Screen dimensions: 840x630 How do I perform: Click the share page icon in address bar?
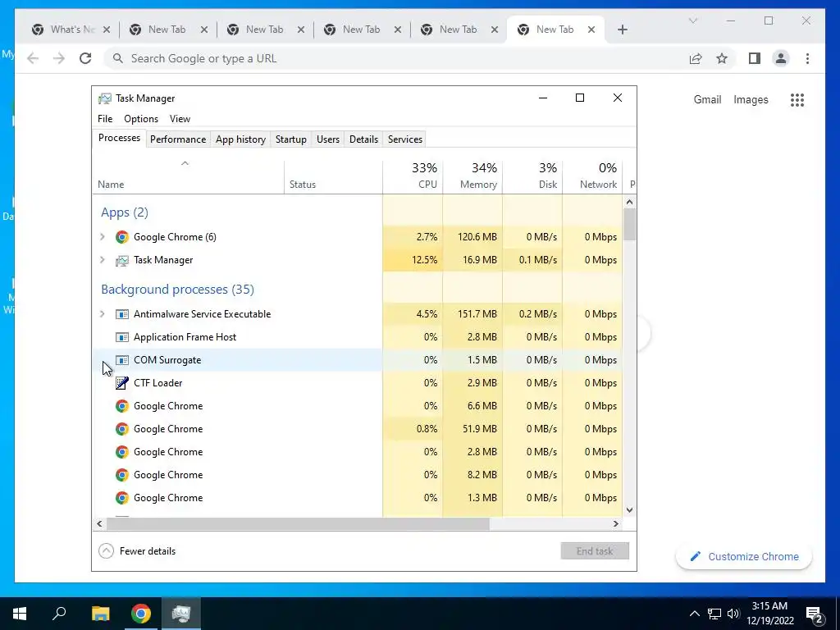696,58
